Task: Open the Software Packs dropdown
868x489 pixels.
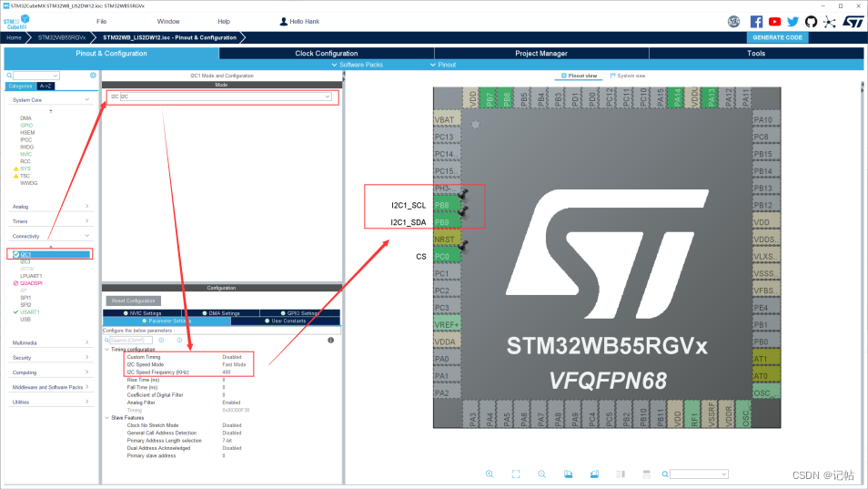Action: (357, 65)
